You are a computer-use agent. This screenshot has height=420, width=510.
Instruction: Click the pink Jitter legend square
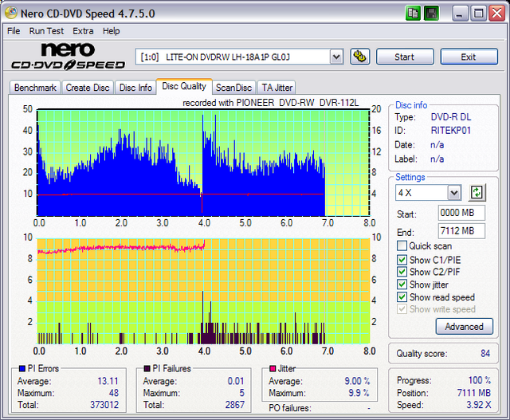point(273,368)
